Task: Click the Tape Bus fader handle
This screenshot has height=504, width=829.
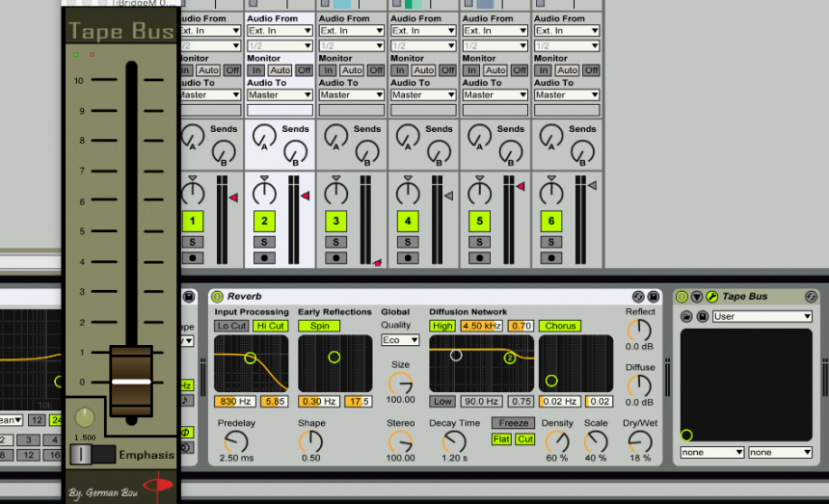Action: (x=130, y=381)
